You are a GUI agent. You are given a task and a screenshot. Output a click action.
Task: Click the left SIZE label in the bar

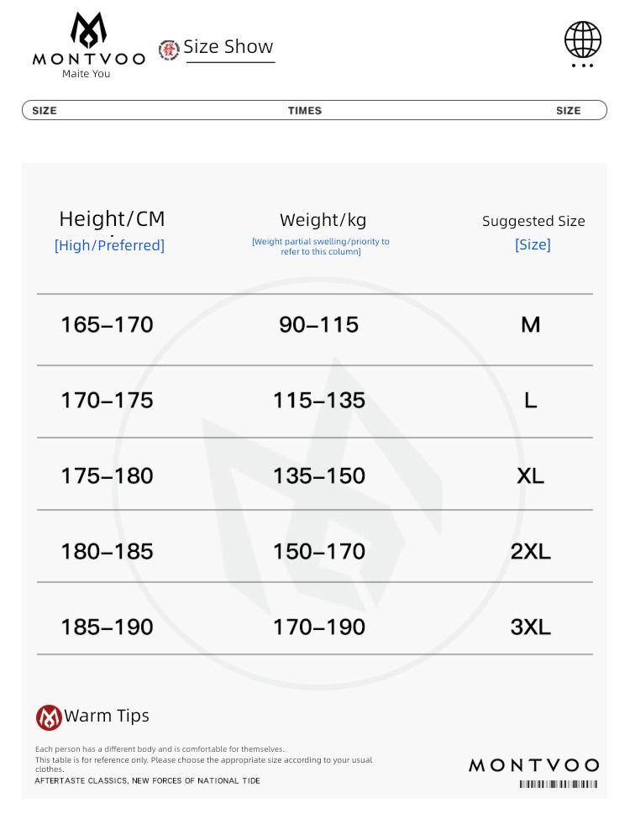(45, 110)
